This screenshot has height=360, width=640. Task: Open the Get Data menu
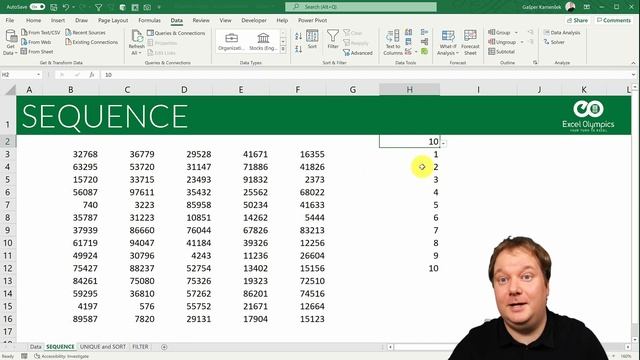(x=10, y=42)
